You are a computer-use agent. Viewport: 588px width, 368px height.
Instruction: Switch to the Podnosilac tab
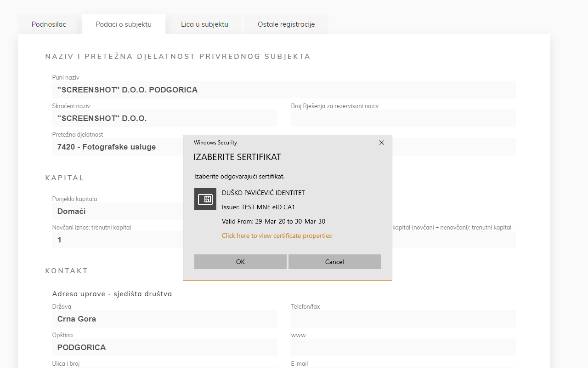coord(49,24)
